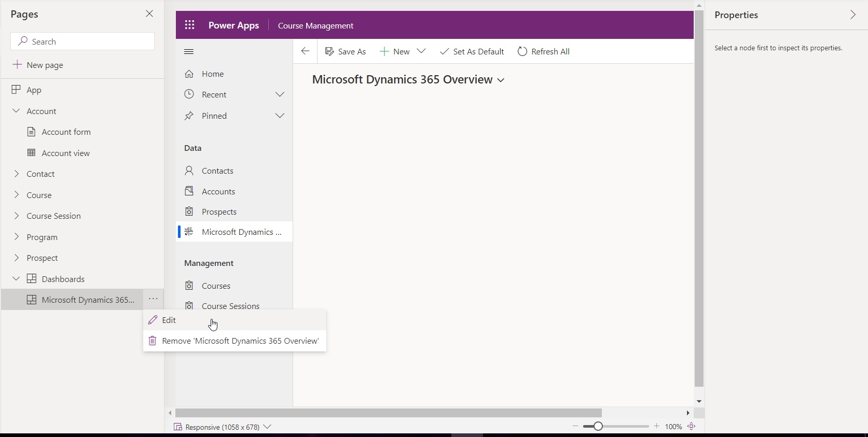Image resolution: width=868 pixels, height=437 pixels.
Task: Click Save As in command bar
Action: coord(346,51)
